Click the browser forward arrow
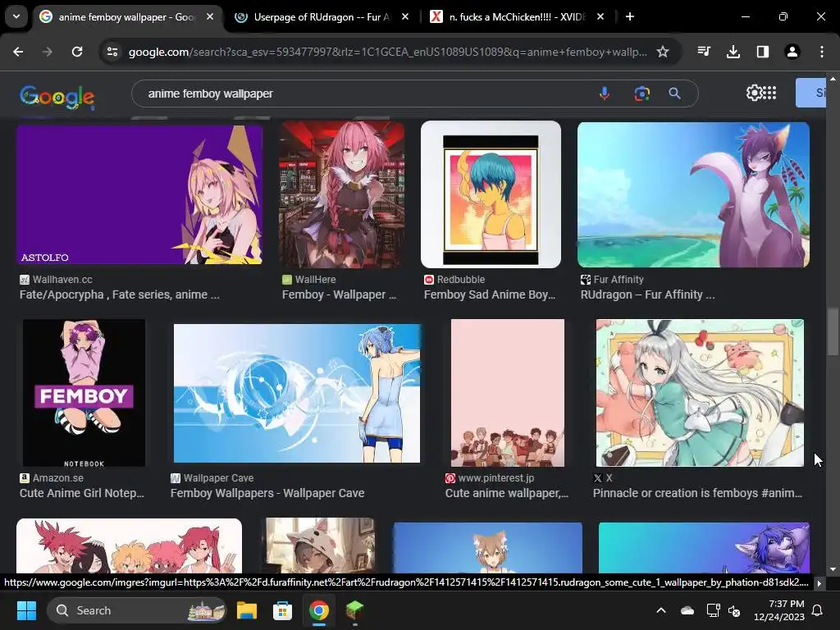 pos(47,52)
